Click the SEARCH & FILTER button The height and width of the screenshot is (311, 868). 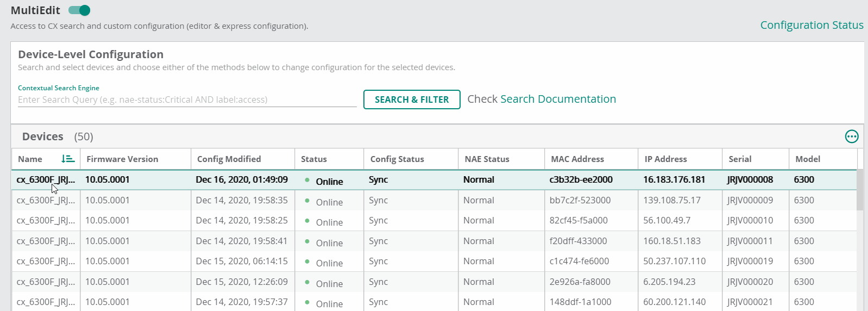(412, 99)
